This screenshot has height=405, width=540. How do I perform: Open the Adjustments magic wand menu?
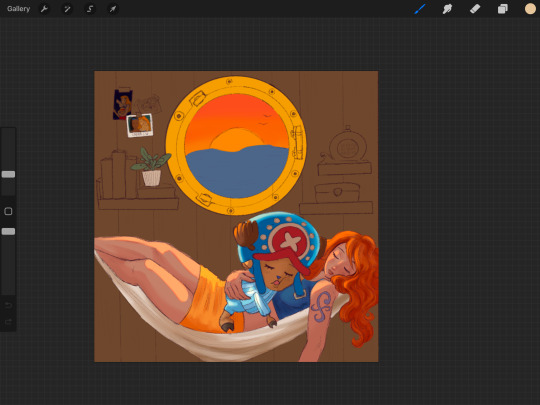[x=67, y=9]
